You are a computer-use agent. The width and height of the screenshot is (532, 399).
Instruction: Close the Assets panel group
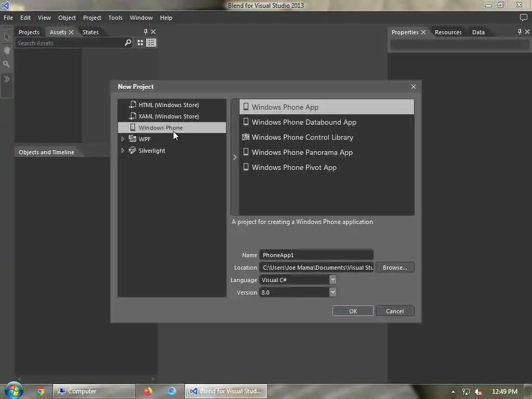(x=153, y=32)
